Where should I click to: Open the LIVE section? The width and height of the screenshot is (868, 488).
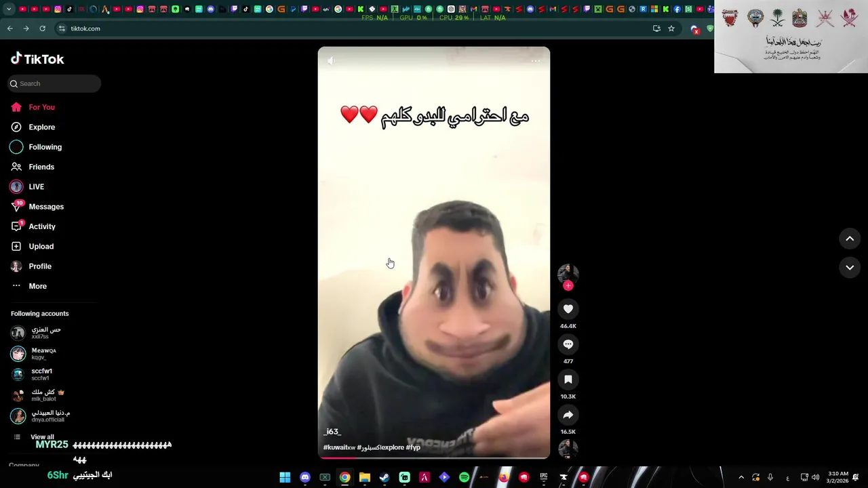tap(27, 186)
